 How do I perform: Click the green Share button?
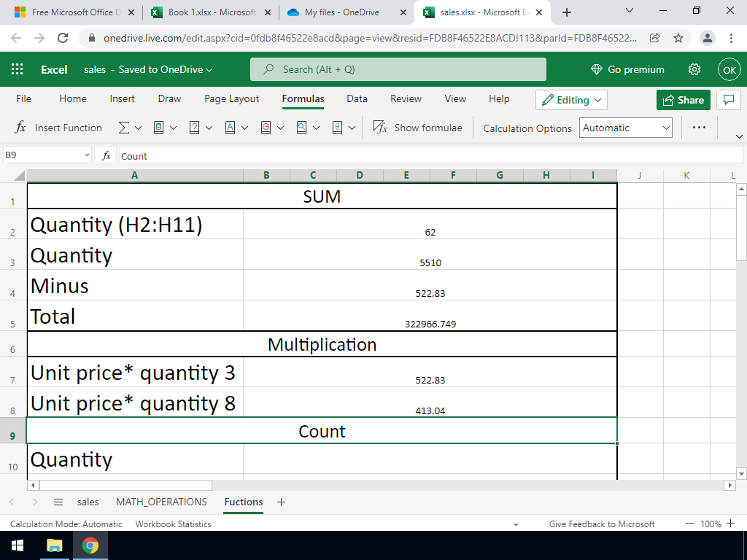683,100
